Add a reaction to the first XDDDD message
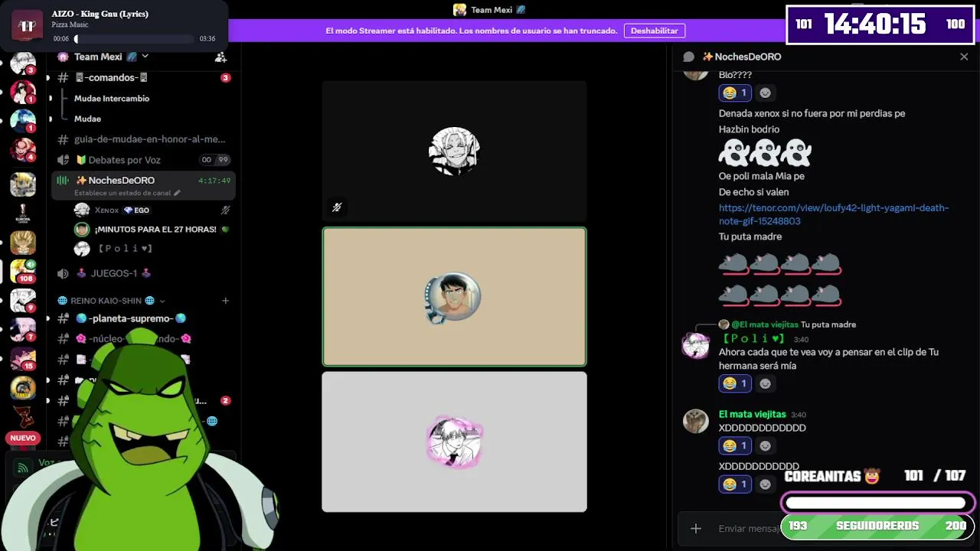The height and width of the screenshot is (551, 980). [x=765, y=445]
